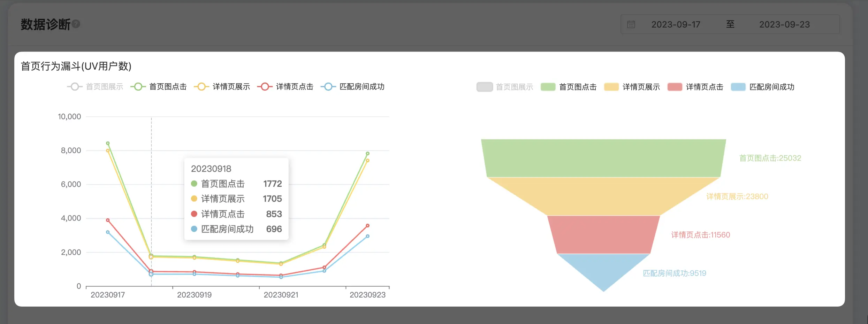Select the yellow 详情页展示 funnel segment
Viewport: 868px width, 324px height.
tap(603, 196)
